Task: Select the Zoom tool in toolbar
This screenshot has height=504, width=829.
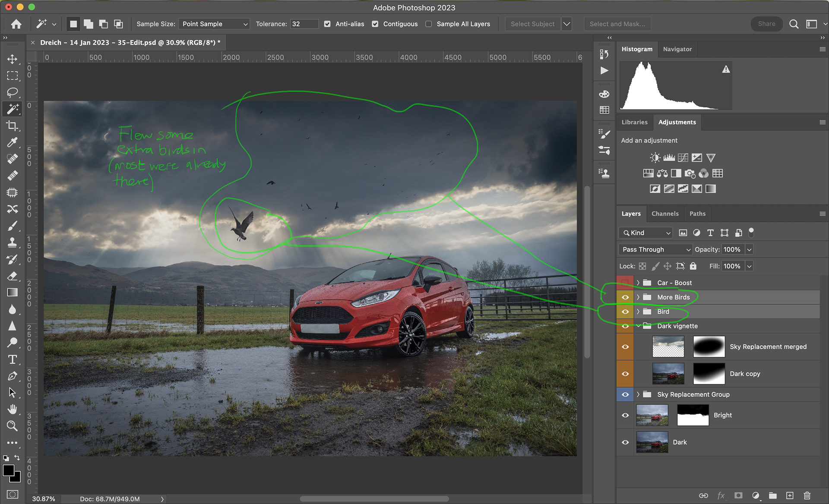Action: click(13, 426)
